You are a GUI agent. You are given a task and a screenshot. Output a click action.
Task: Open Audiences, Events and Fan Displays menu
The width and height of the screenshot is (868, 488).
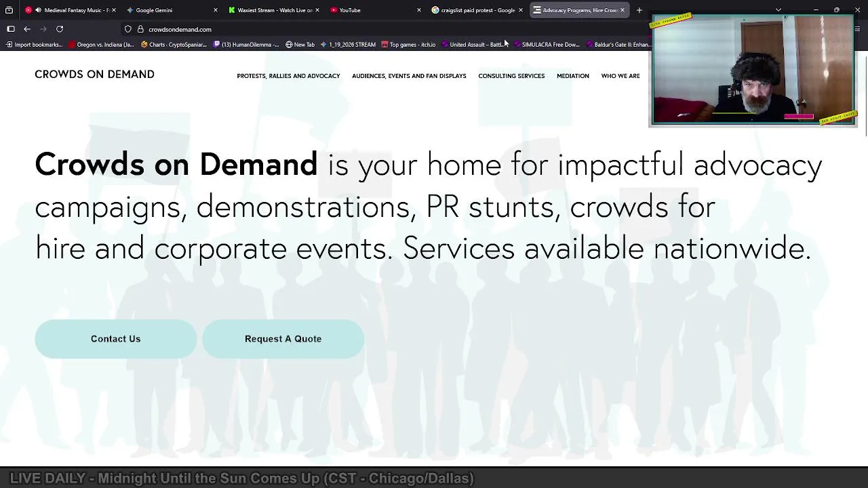409,76
